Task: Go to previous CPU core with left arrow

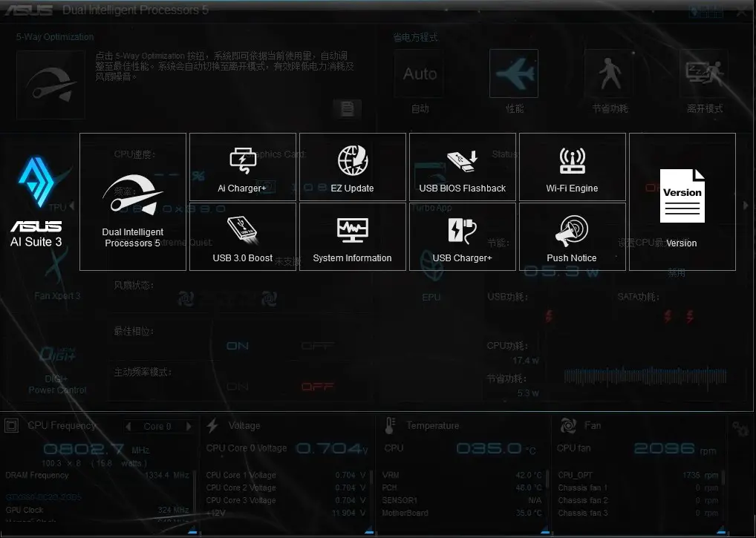Action: [x=128, y=426]
